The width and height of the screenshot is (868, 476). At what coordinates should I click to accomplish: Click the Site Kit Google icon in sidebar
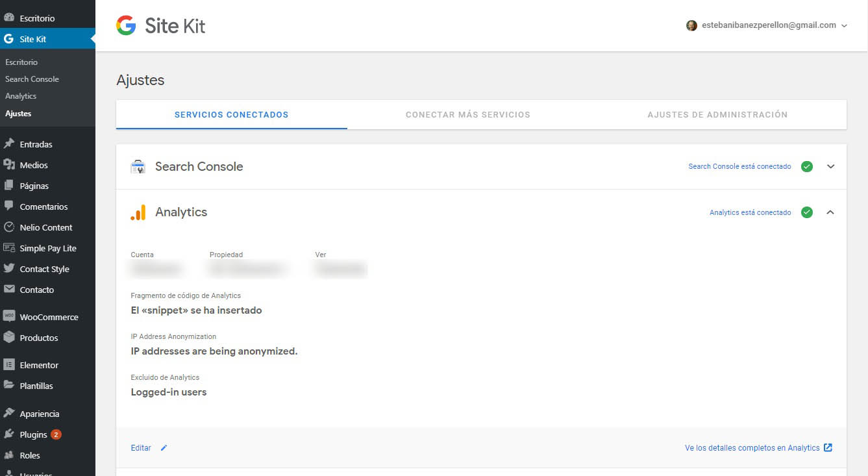click(9, 39)
